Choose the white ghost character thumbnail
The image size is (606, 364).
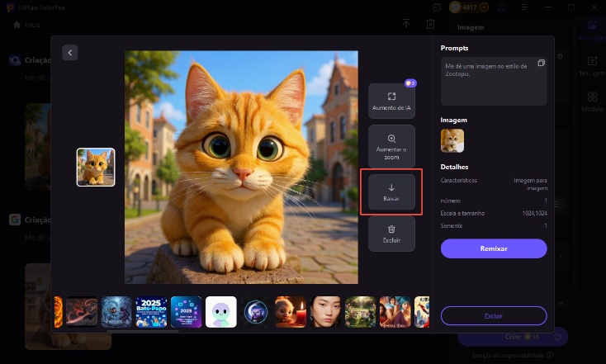[x=221, y=312]
